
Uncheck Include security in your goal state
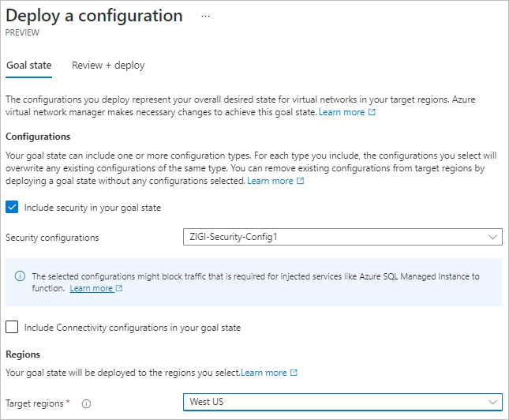12,208
